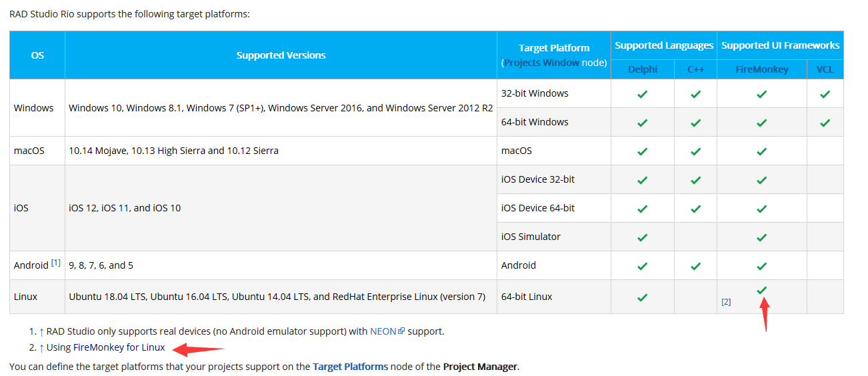Click footnote reference [2] in Linux row
This screenshot has width=868, height=376.
[x=726, y=302]
